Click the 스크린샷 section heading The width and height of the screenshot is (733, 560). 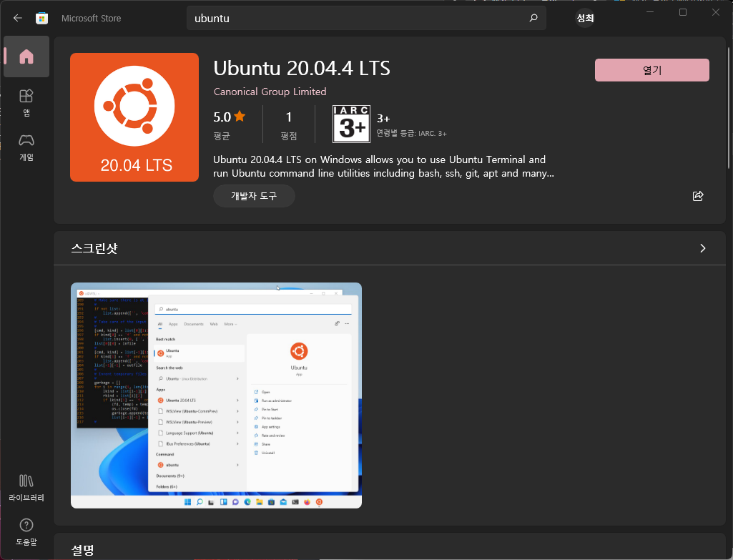94,248
